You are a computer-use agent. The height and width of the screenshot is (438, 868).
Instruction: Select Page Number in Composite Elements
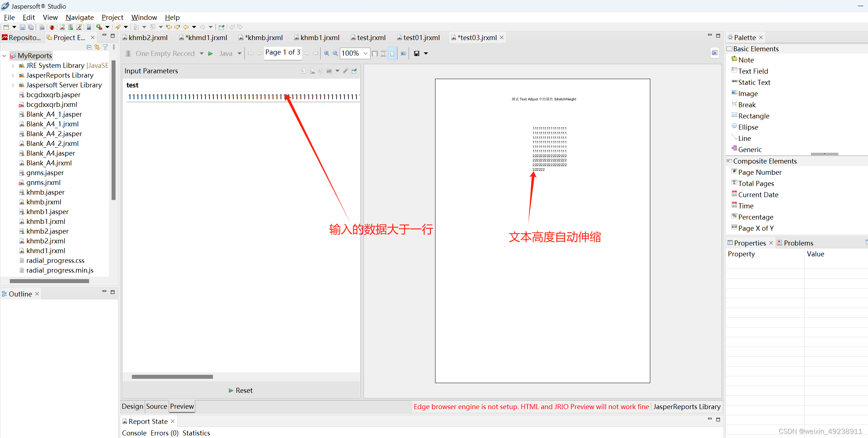pyautogui.click(x=760, y=172)
